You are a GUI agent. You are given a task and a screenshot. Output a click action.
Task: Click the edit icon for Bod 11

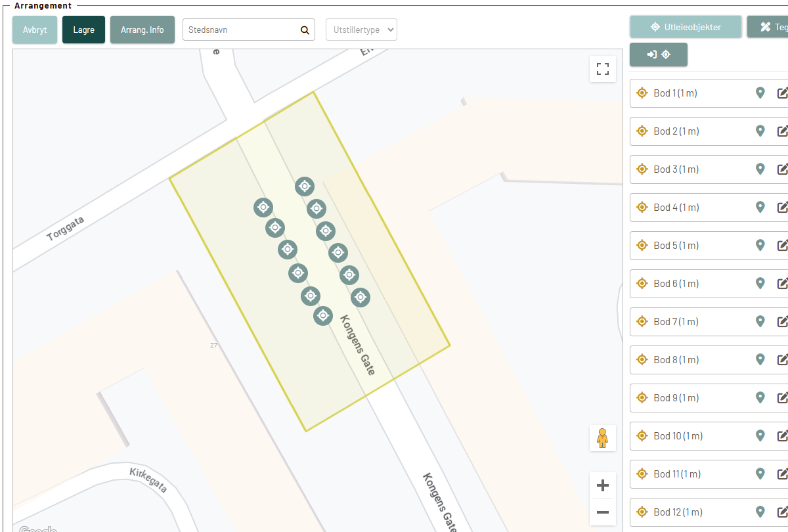782,474
